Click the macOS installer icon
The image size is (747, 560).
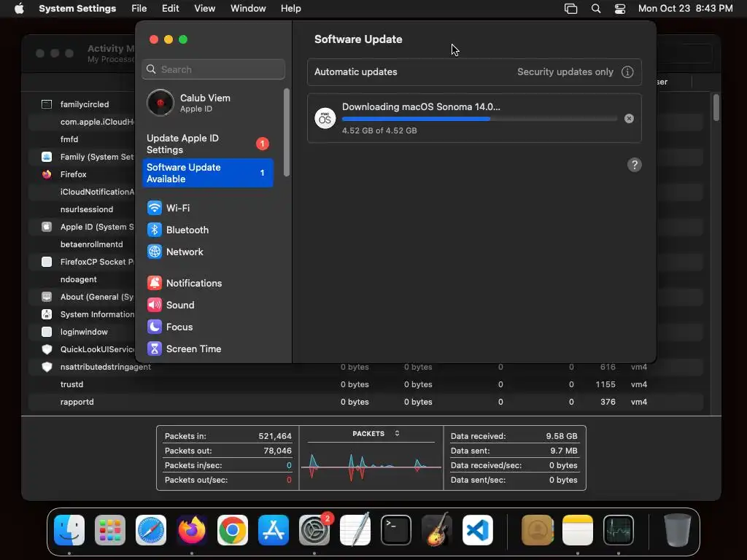[325, 118]
